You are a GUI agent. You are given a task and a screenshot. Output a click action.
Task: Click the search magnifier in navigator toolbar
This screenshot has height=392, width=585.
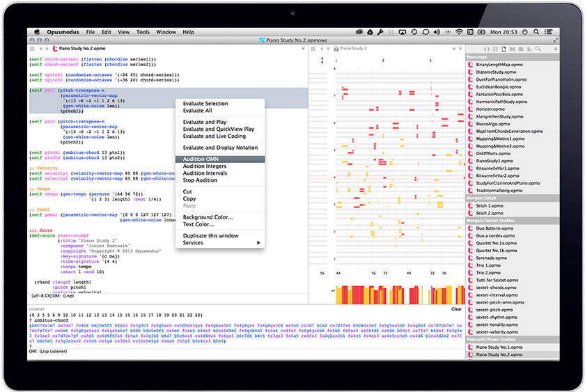pyautogui.click(x=538, y=49)
